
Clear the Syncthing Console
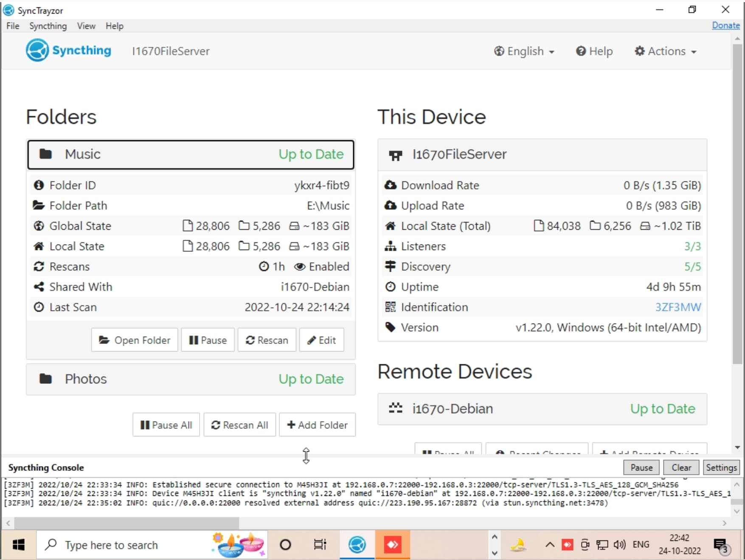pyautogui.click(x=681, y=467)
